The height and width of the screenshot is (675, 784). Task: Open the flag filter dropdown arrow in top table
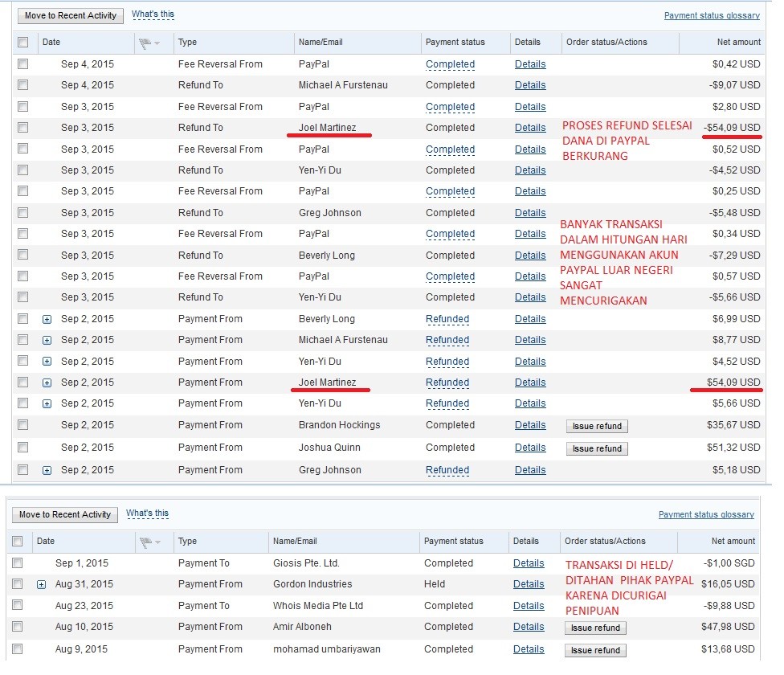157,43
